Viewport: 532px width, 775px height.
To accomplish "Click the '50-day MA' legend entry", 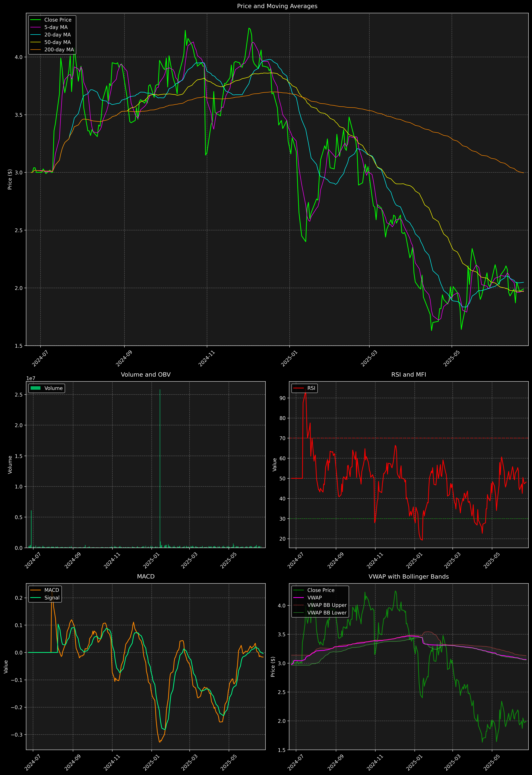I will click(x=57, y=42).
